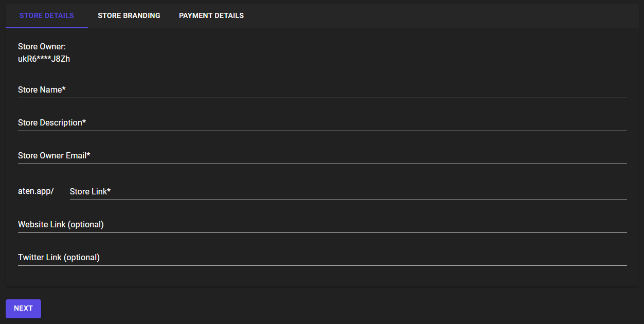
Task: Switch to the Store Branding tab
Action: pos(129,16)
